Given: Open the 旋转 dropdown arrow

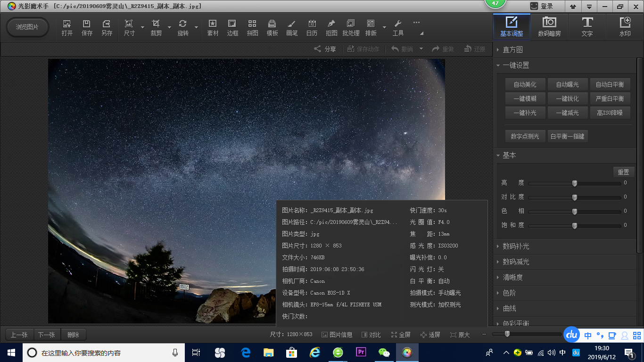Looking at the screenshot, I should [x=196, y=27].
